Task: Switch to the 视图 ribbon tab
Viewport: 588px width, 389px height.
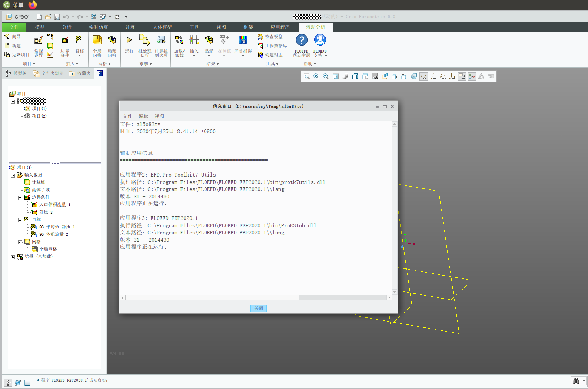Action: [x=221, y=27]
